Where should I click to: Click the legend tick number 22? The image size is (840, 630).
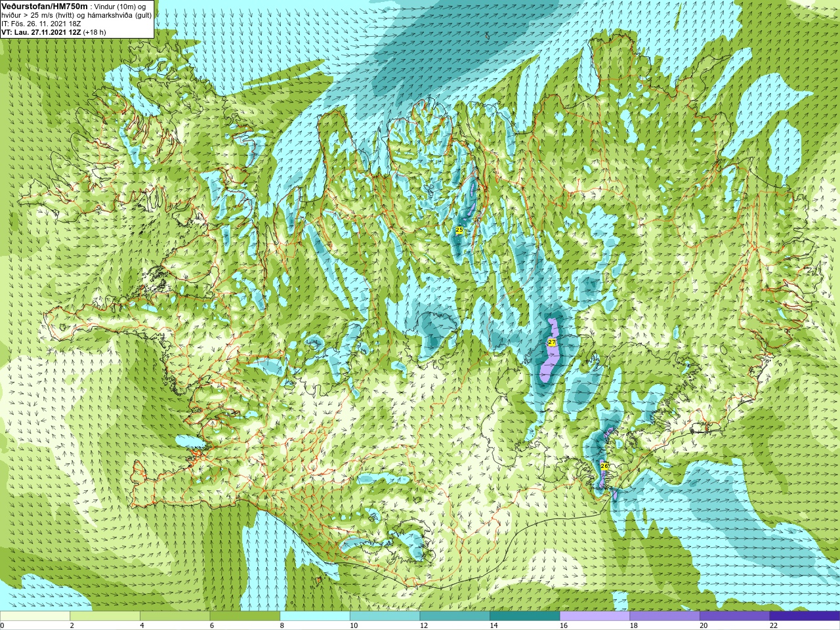point(774,625)
